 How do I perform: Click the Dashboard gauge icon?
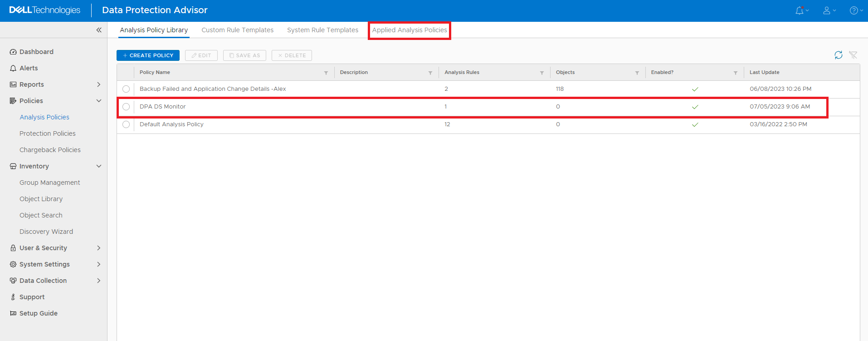tap(13, 52)
